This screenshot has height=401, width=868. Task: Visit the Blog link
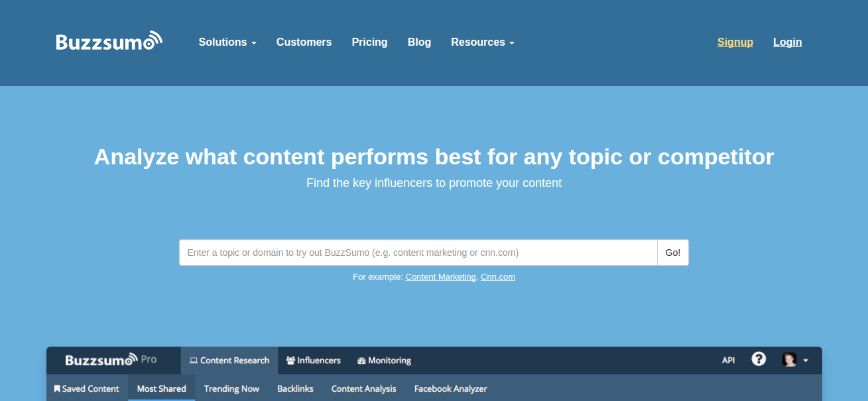[x=419, y=42]
